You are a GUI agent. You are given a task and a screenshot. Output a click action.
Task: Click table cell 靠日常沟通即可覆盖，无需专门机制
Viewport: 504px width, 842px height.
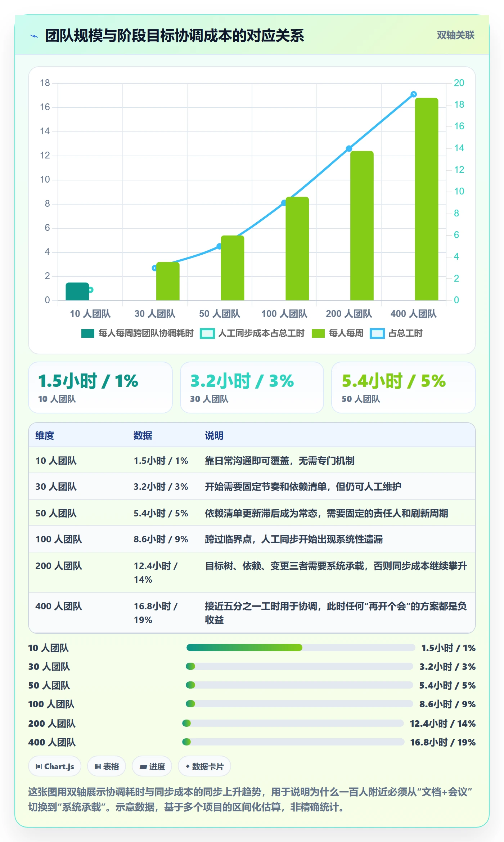(280, 461)
